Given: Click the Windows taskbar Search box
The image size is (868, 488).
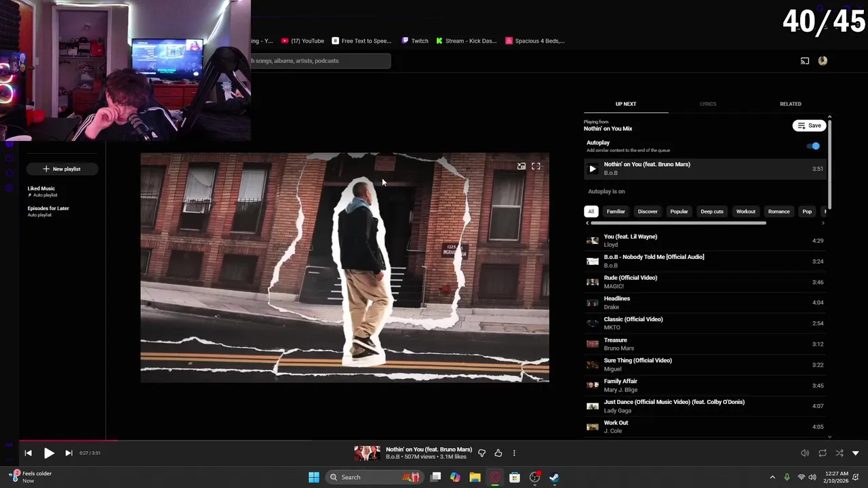Looking at the screenshot, I should [374, 477].
